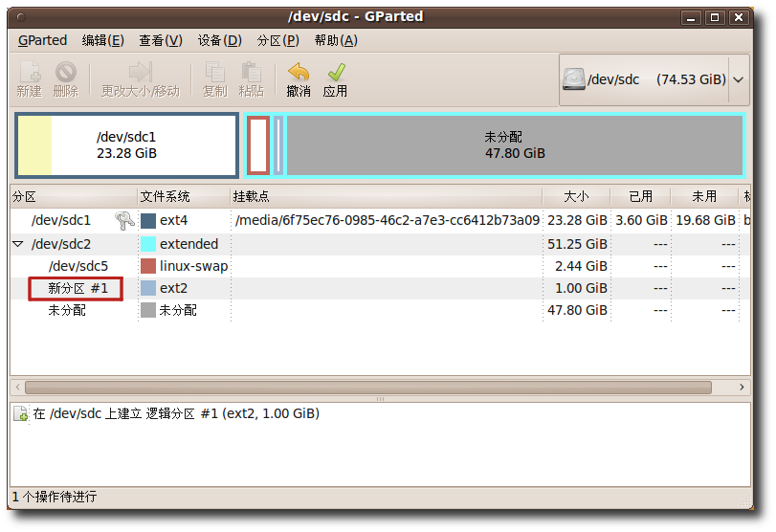
Task: Open the GParted menu
Action: pyautogui.click(x=42, y=40)
